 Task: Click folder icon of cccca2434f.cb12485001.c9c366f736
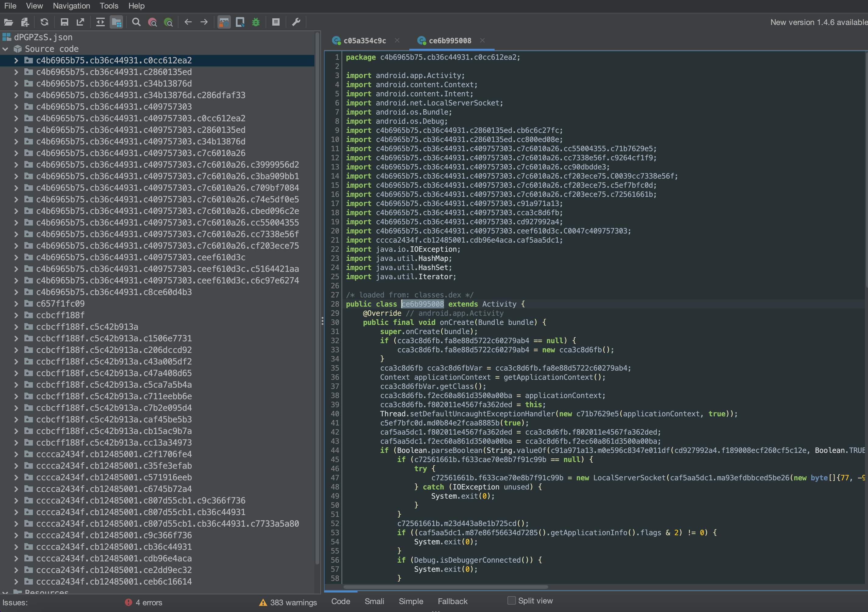tap(28, 535)
